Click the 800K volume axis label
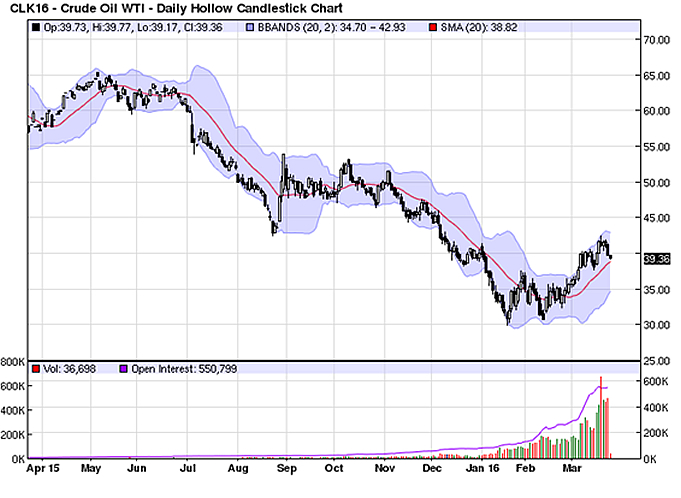This screenshot has width=681, height=498. 14,360
